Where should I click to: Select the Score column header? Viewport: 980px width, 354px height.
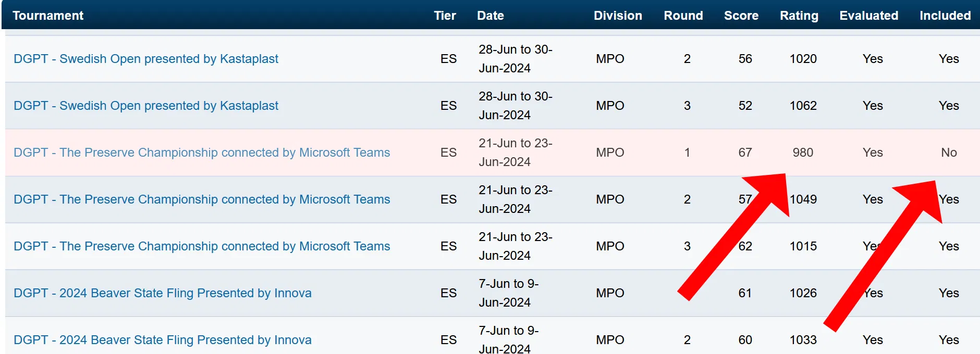point(741,16)
